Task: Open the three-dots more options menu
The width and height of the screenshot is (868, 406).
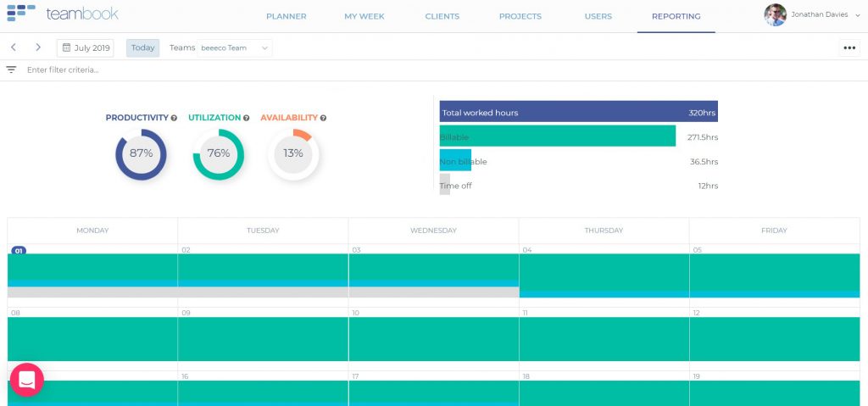Action: click(849, 48)
